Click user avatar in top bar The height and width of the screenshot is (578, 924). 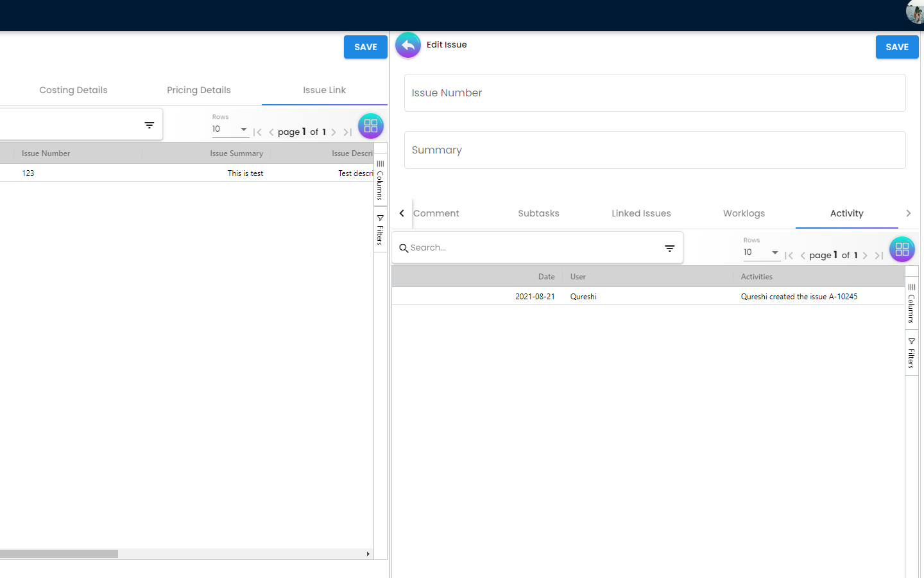(915, 12)
